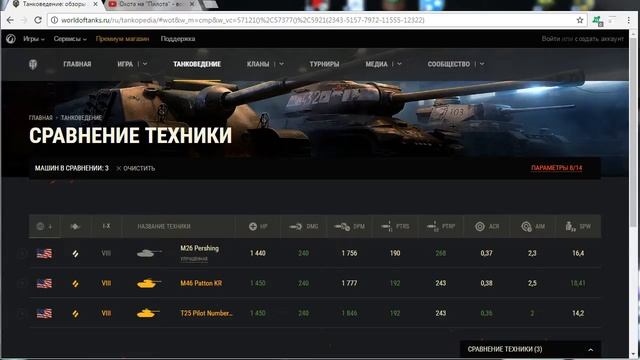Click the ТАНКОВЕДЕНИЕ breadcrumb link
Screen dimensions: 640x360
click(81, 118)
